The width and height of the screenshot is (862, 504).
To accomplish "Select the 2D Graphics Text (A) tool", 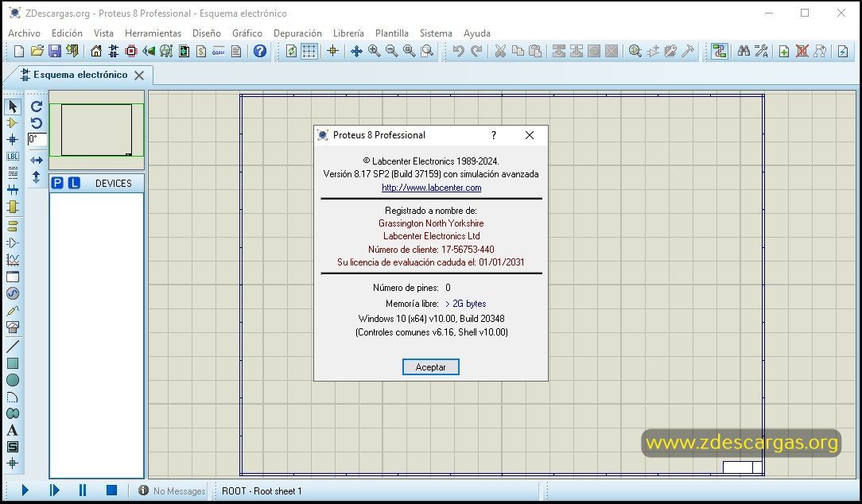I will [x=13, y=430].
